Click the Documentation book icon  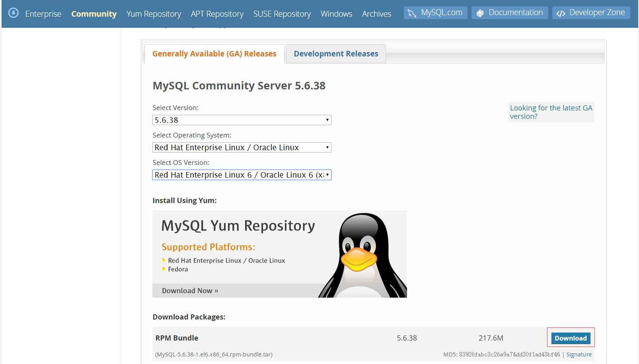click(480, 14)
